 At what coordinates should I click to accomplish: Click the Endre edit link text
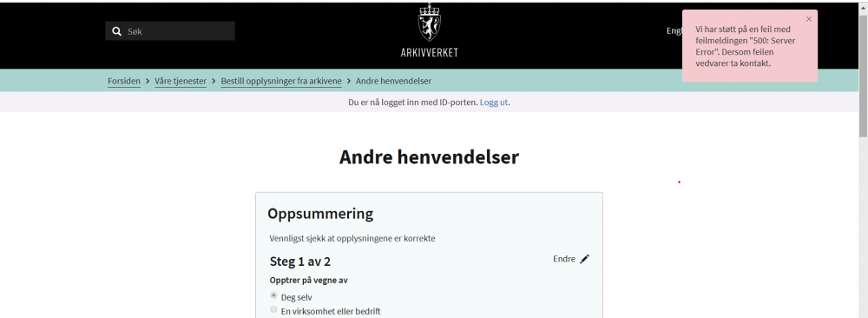pyautogui.click(x=564, y=259)
